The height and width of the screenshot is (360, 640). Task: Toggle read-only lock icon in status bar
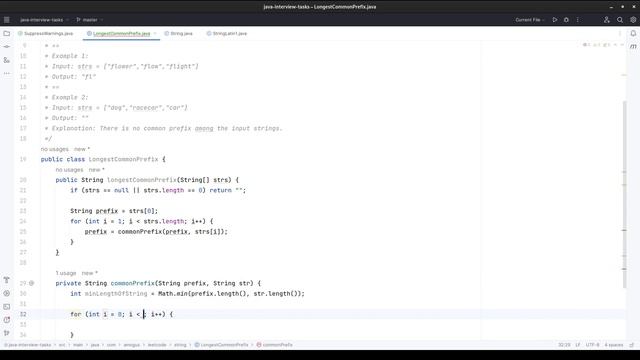point(631,345)
